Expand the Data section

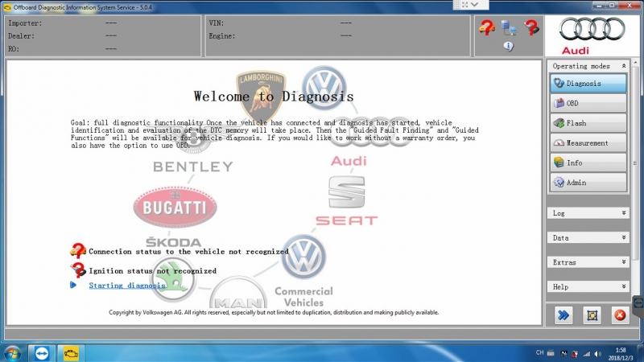(x=588, y=237)
